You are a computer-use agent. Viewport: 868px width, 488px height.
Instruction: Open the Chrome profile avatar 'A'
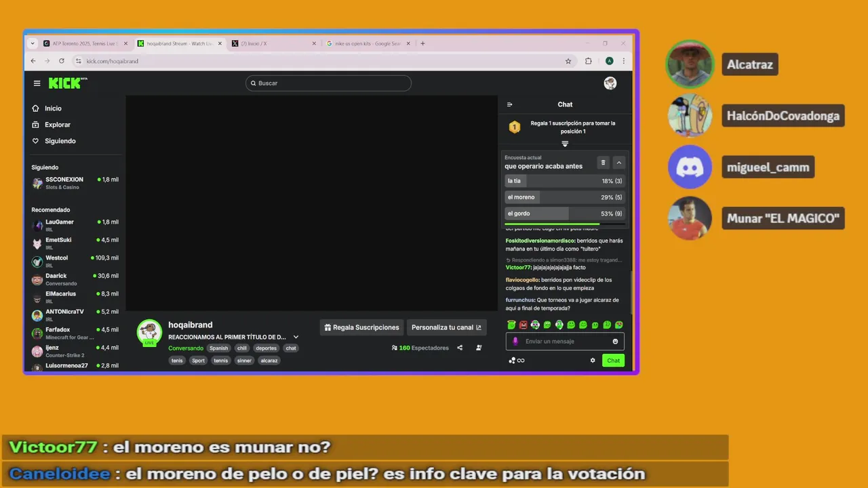[610, 61]
